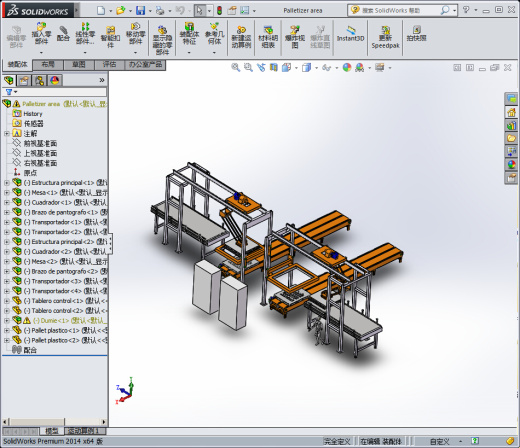Switch to the Evaluate ribbon tab
Screen dimensions: 520x448
[110, 65]
